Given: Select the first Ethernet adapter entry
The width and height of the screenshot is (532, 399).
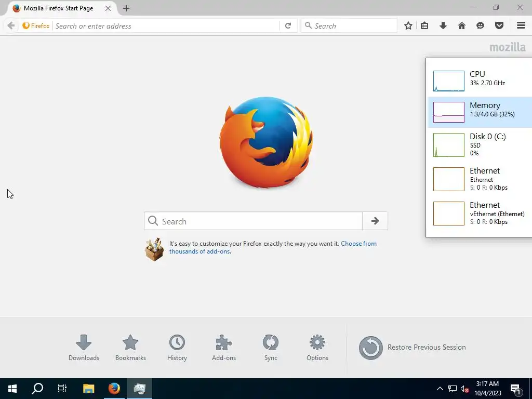Looking at the screenshot, I should tap(480, 179).
